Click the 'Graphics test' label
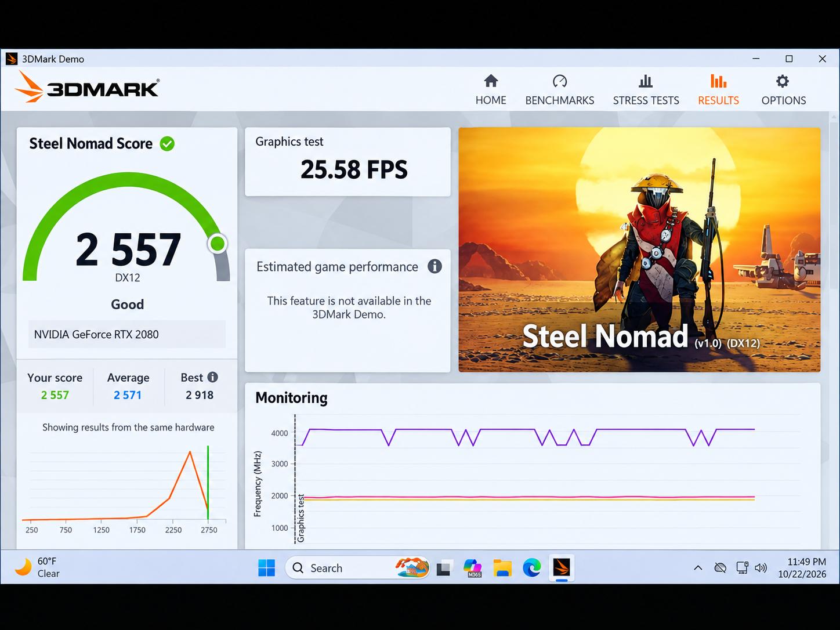Screen dimensions: 840x630 [x=289, y=142]
